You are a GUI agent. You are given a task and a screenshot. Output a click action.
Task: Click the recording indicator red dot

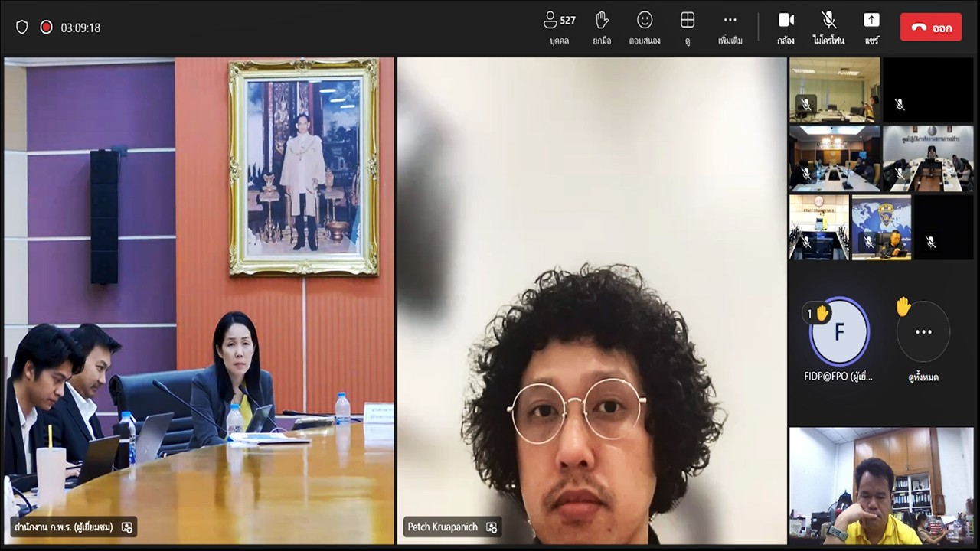pos(46,28)
